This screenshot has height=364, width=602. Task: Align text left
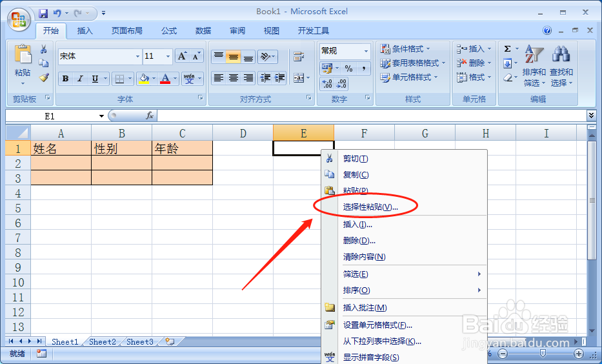pos(219,78)
